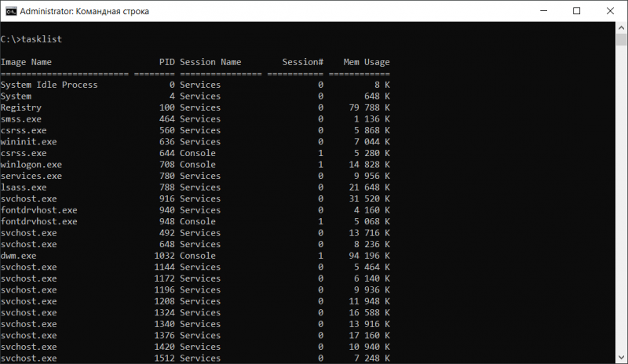This screenshot has width=628, height=364.
Task: Maximize the Command Prompt window
Action: [x=577, y=12]
